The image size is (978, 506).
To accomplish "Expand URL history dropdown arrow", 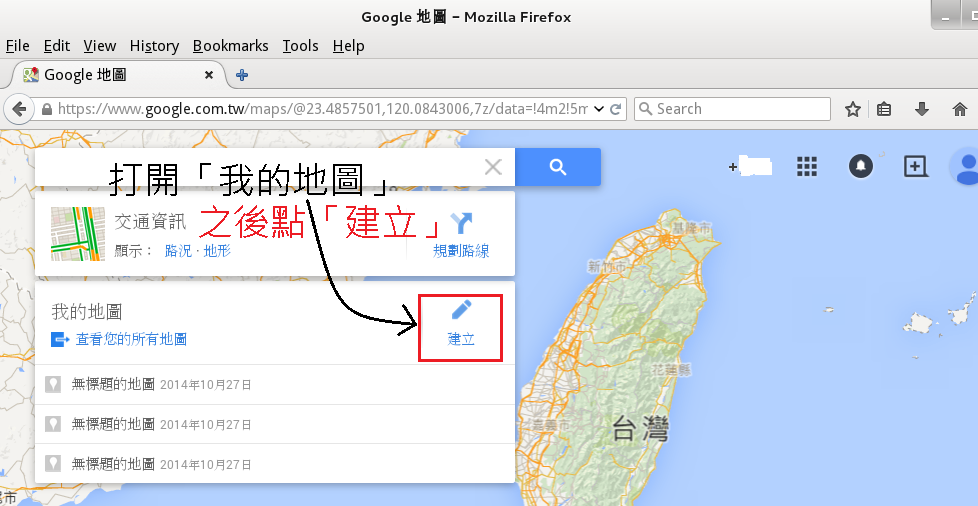I will (599, 109).
